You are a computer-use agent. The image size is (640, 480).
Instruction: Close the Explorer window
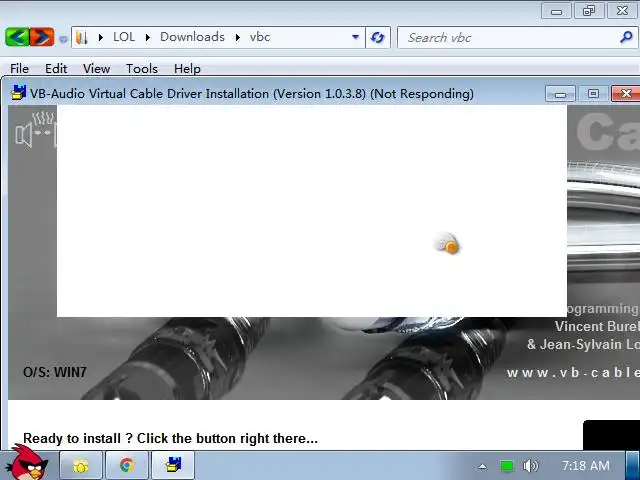click(x=622, y=11)
